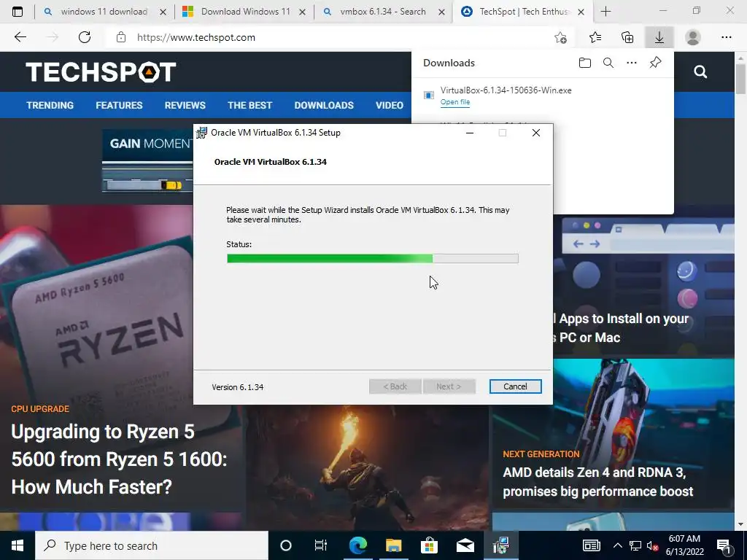The width and height of the screenshot is (747, 560).
Task: Open Task View on taskbar
Action: (321, 545)
